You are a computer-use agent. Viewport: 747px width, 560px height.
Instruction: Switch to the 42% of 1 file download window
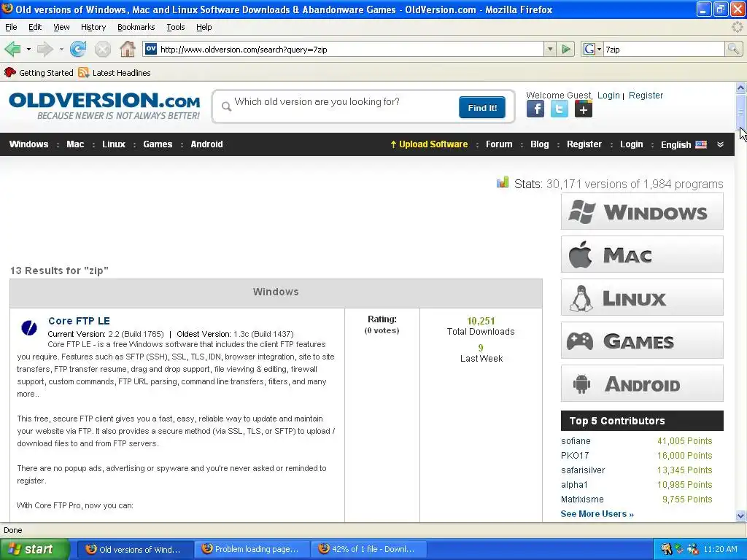coord(368,549)
